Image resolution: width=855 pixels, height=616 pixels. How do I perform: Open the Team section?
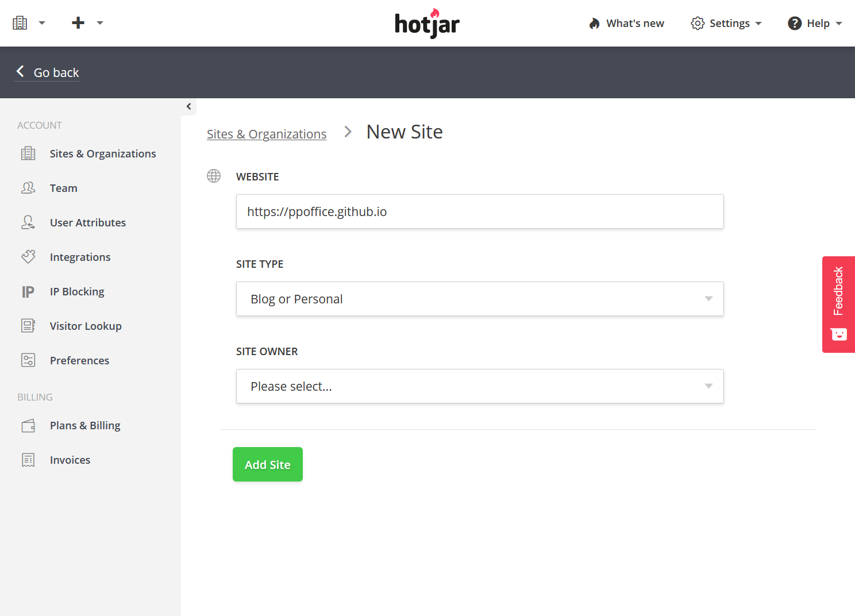coord(64,188)
